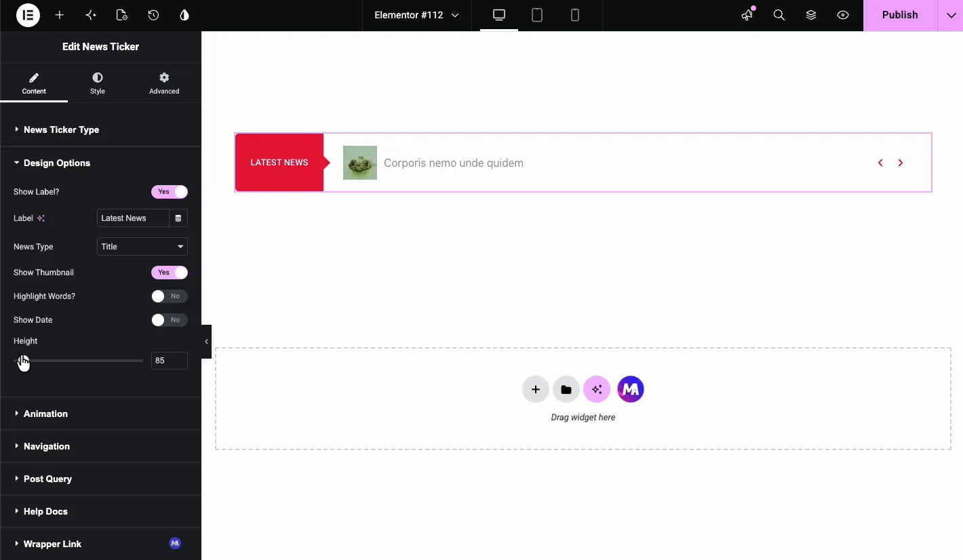Expand the Wrapper Link section
The image size is (963, 560).
tap(101, 544)
